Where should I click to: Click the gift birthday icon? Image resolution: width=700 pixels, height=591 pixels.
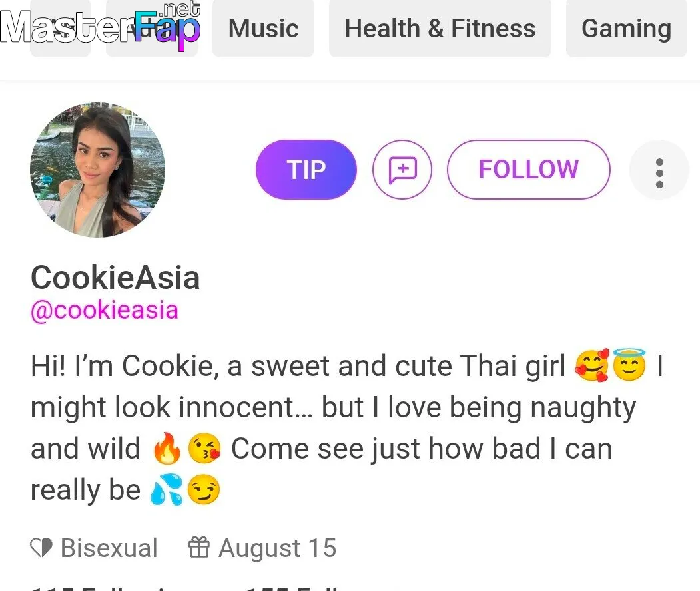198,547
